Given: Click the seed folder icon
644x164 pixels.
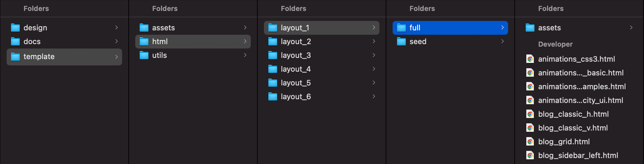Looking at the screenshot, I should [401, 42].
